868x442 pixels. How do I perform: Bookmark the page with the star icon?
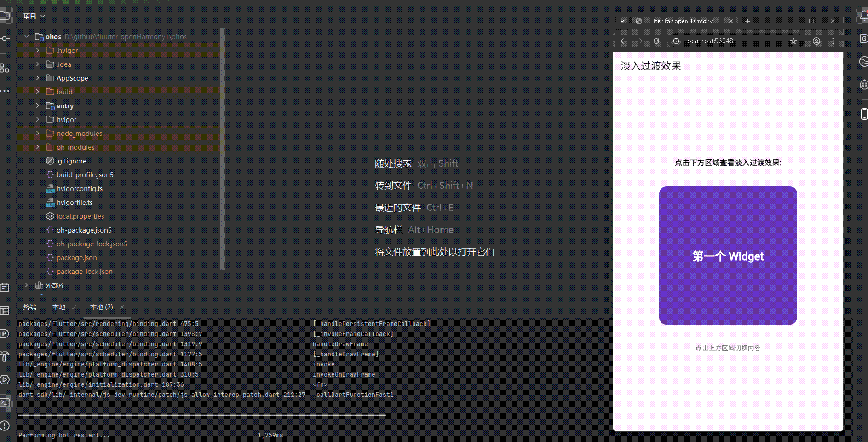coord(793,41)
